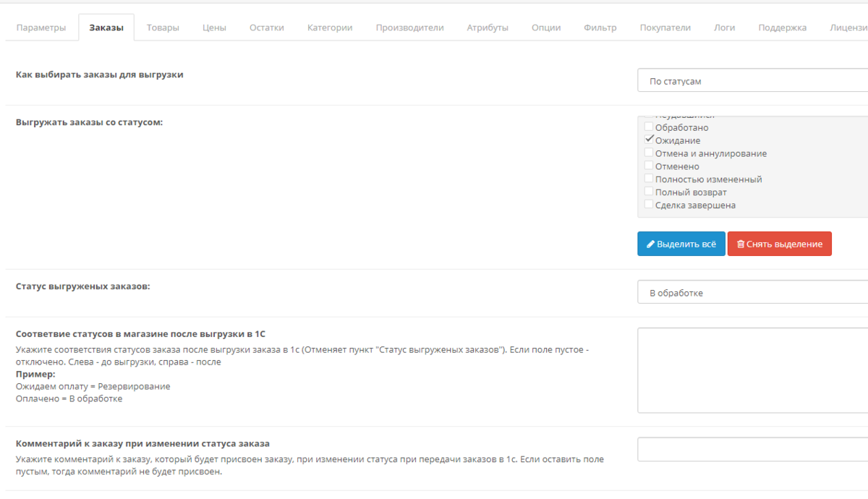Click the 'Соответствие статусов в магазине' heading
This screenshot has height=499, width=868.
click(x=141, y=334)
